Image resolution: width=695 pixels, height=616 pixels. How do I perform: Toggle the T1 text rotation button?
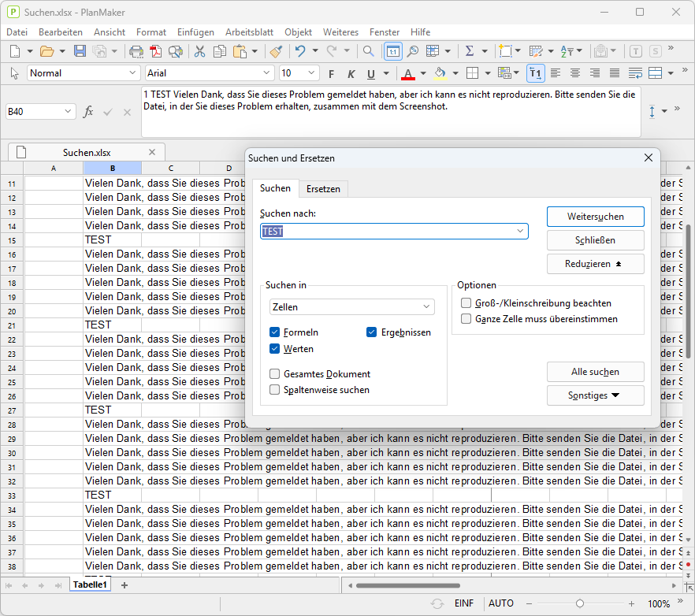point(536,73)
